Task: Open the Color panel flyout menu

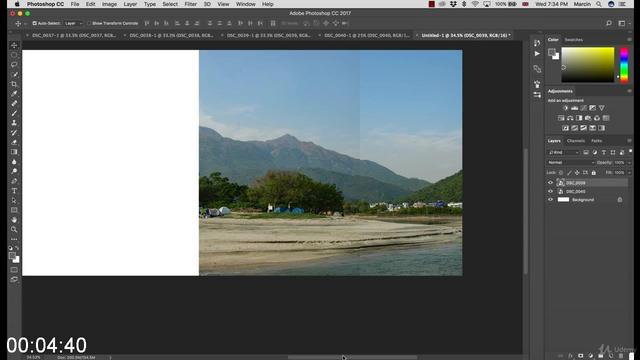Action: pos(629,40)
